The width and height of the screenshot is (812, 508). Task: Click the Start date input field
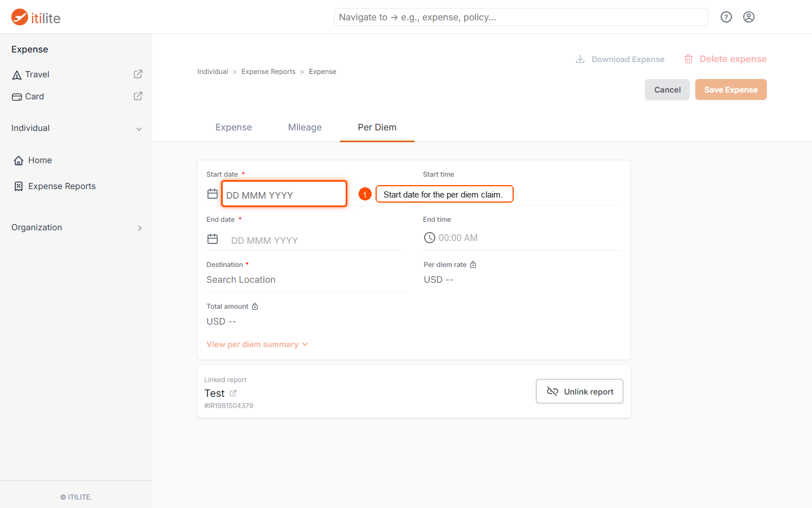(x=284, y=194)
